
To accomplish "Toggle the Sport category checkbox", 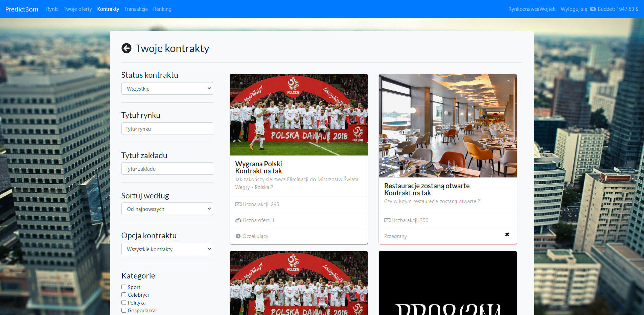I will [x=124, y=287].
